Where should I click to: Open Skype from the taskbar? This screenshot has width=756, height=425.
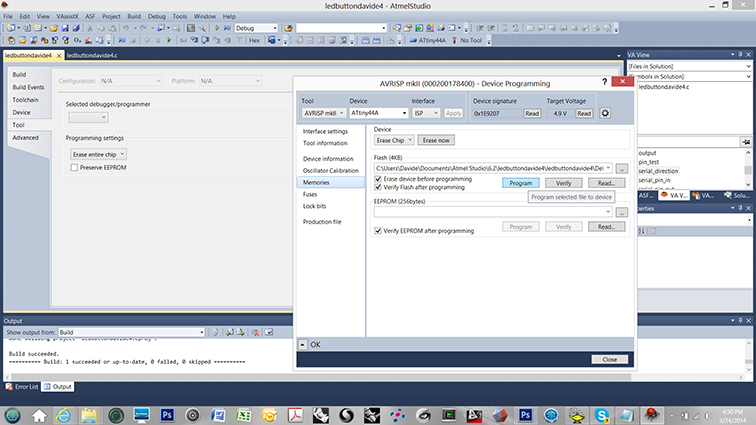click(x=602, y=415)
